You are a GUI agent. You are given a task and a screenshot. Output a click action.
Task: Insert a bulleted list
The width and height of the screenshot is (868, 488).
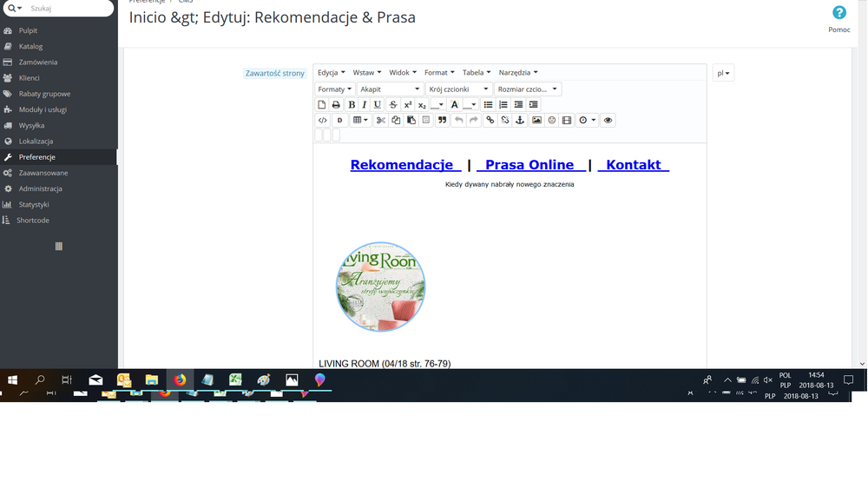[x=488, y=105]
